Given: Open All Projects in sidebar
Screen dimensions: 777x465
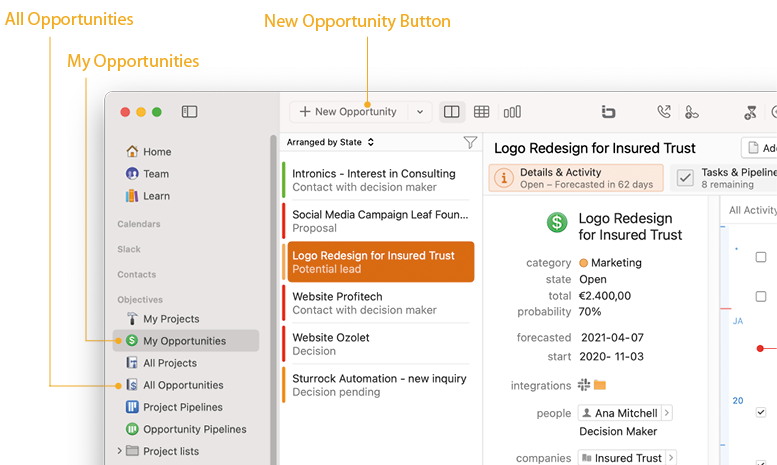Looking at the screenshot, I should click(161, 363).
